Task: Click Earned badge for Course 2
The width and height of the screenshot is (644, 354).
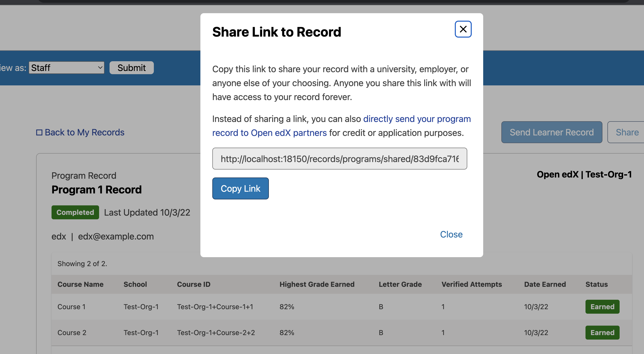Action: click(602, 333)
